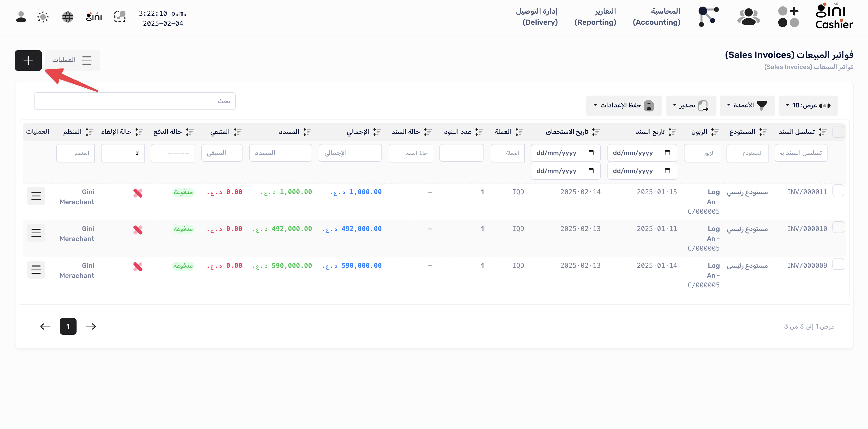Sort by حالة السند column icon
This screenshot has height=429, width=868.
tap(428, 132)
